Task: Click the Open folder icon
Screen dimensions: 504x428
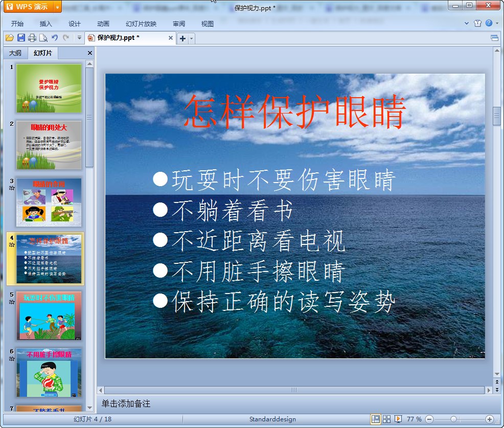Action: coord(10,38)
